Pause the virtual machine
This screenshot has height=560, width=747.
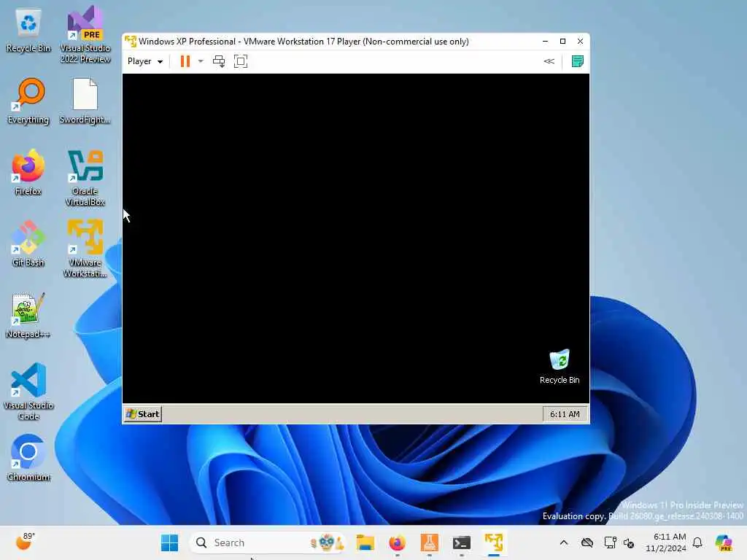click(x=185, y=61)
